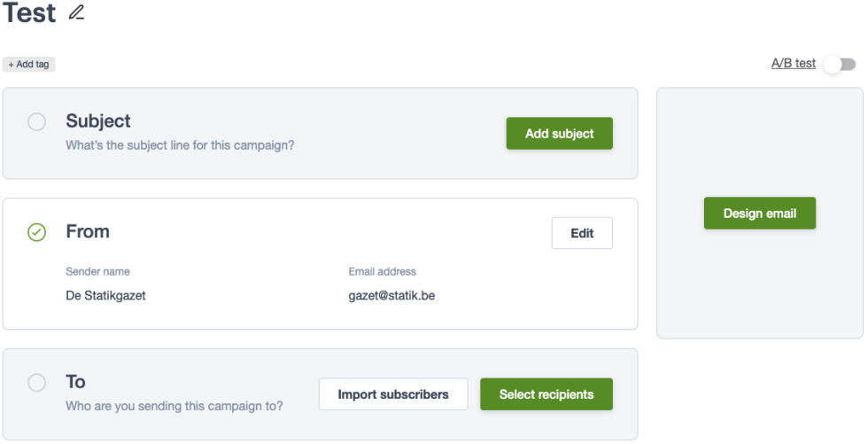The height and width of the screenshot is (444, 868).
Task: Click the From section heading
Action: click(x=88, y=231)
